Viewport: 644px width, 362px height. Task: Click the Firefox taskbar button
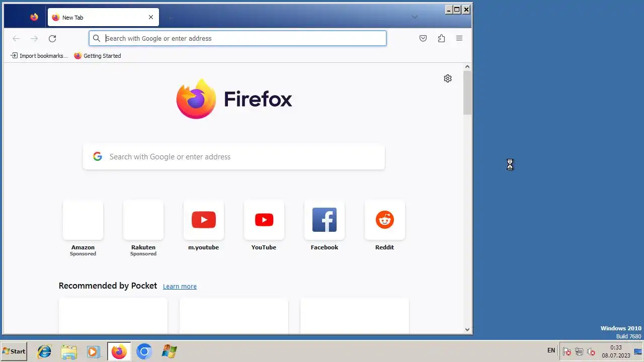tap(119, 351)
